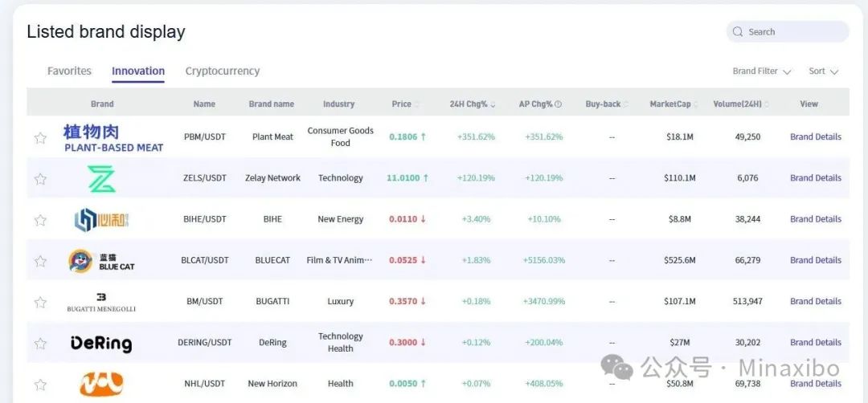868x403 pixels.
Task: Click the 0.0525 price value
Action: (403, 260)
